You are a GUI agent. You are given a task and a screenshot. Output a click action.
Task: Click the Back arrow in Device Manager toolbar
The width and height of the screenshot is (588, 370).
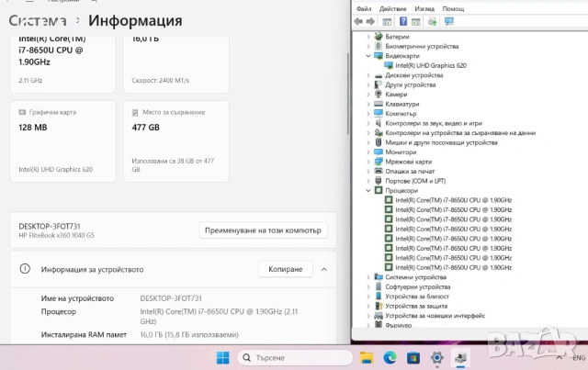coord(358,21)
